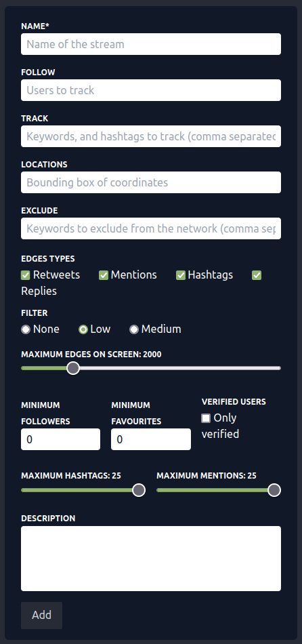Choose the Low filter radio button
This screenshot has height=644, width=302.
(x=83, y=329)
